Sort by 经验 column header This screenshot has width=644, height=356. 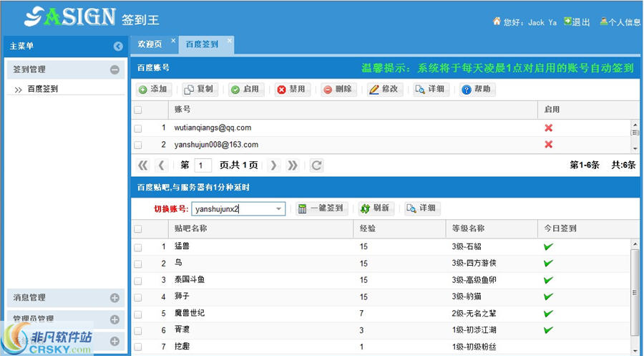click(399, 228)
